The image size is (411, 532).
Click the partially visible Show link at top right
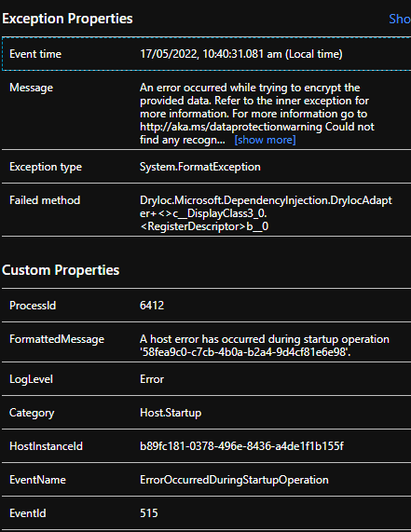[400, 19]
